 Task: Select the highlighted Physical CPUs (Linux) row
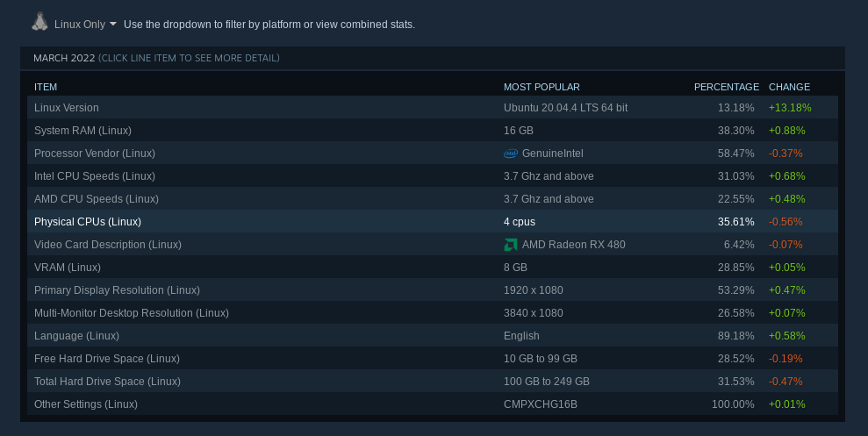pyautogui.click(x=433, y=221)
